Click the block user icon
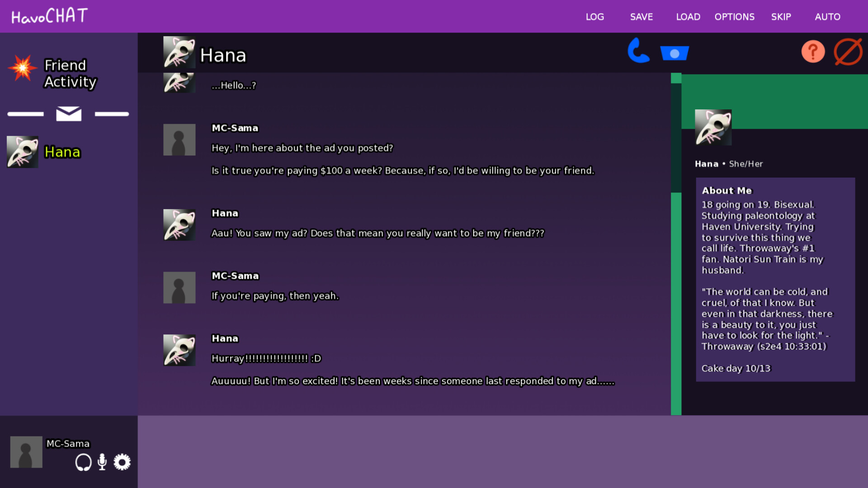This screenshot has height=488, width=868. (848, 51)
